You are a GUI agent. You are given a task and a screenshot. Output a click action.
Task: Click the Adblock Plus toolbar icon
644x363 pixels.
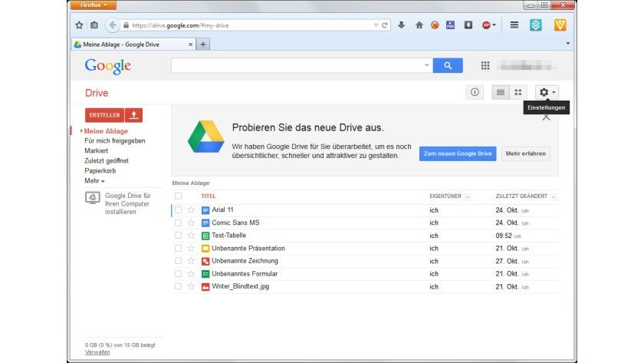486,25
